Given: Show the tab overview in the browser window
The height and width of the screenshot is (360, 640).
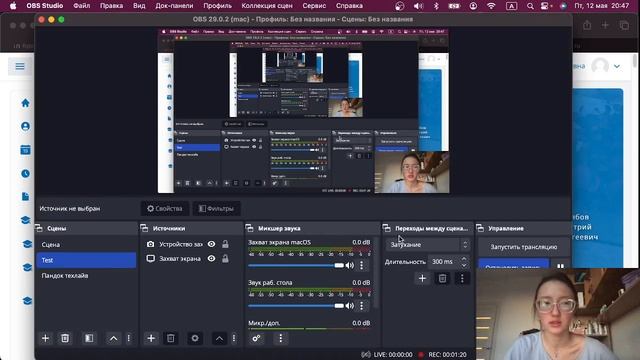Looking at the screenshot, I should [624, 25].
